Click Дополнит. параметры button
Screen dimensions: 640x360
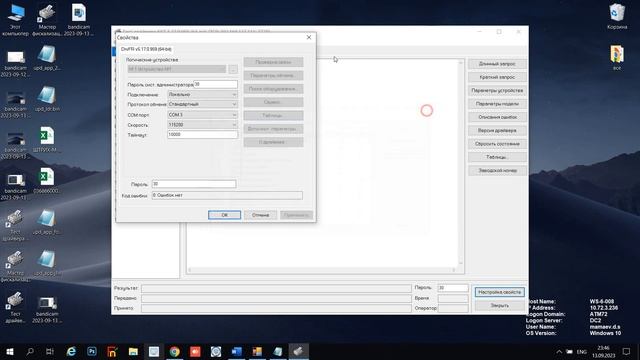[x=273, y=129]
